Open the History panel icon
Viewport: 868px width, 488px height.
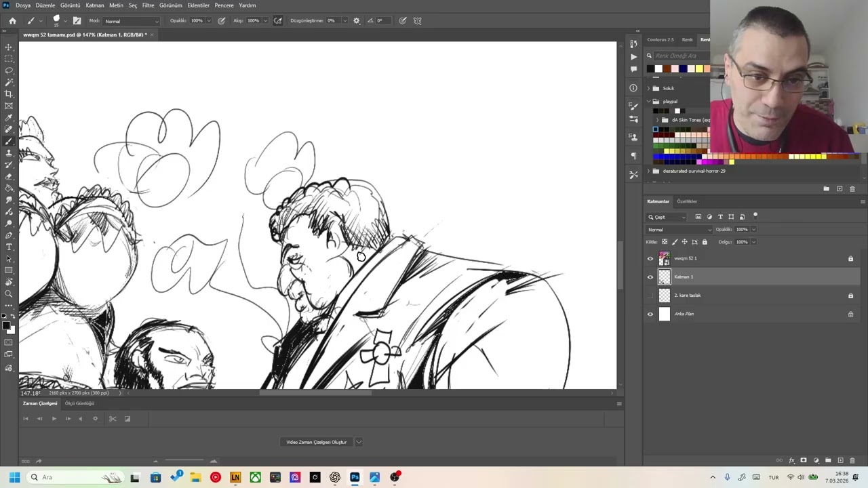(633, 43)
